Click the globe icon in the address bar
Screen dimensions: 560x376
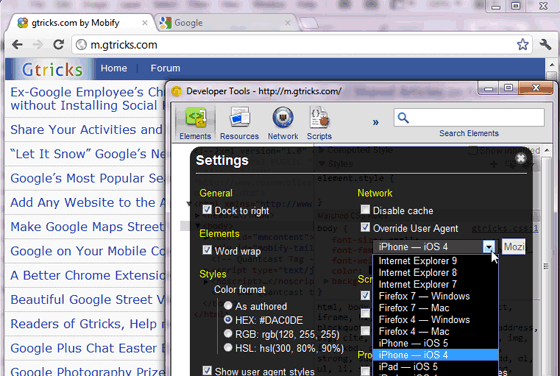coord(81,45)
